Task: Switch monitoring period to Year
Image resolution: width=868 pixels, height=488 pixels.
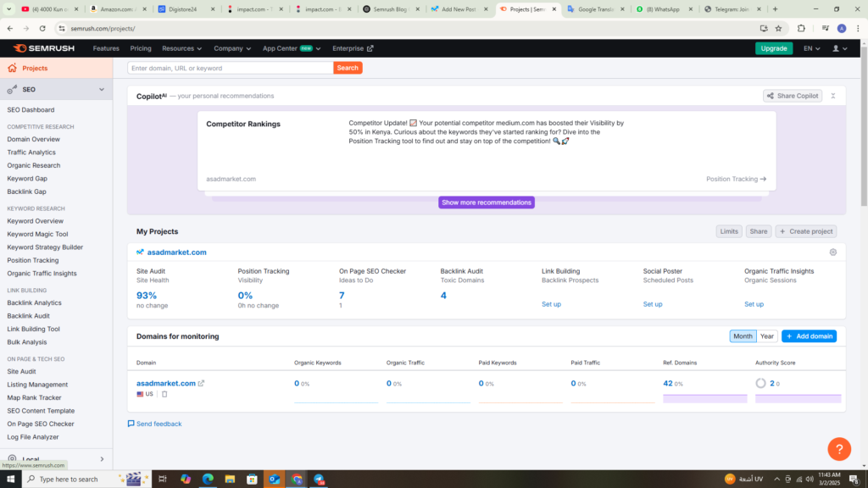Action: tap(766, 335)
